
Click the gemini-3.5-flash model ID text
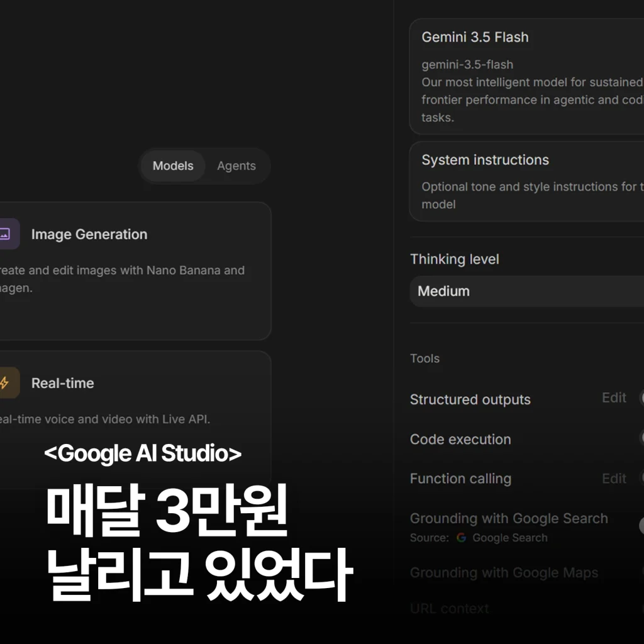click(x=467, y=65)
